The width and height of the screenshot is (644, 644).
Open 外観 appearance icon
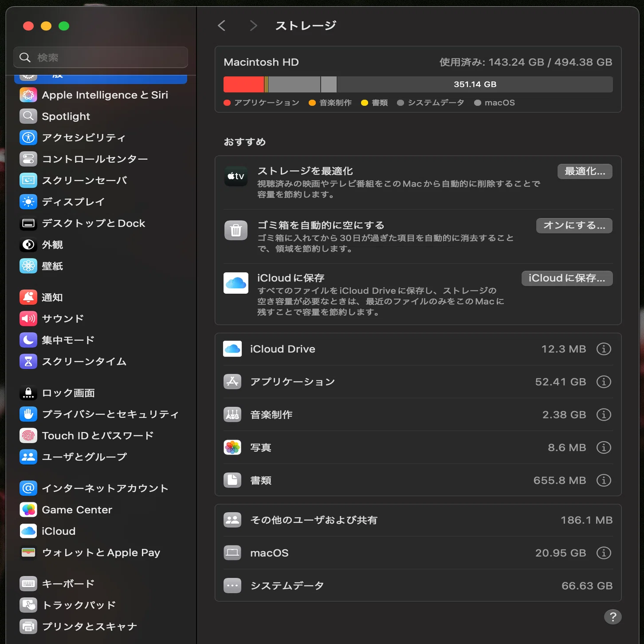tap(28, 245)
